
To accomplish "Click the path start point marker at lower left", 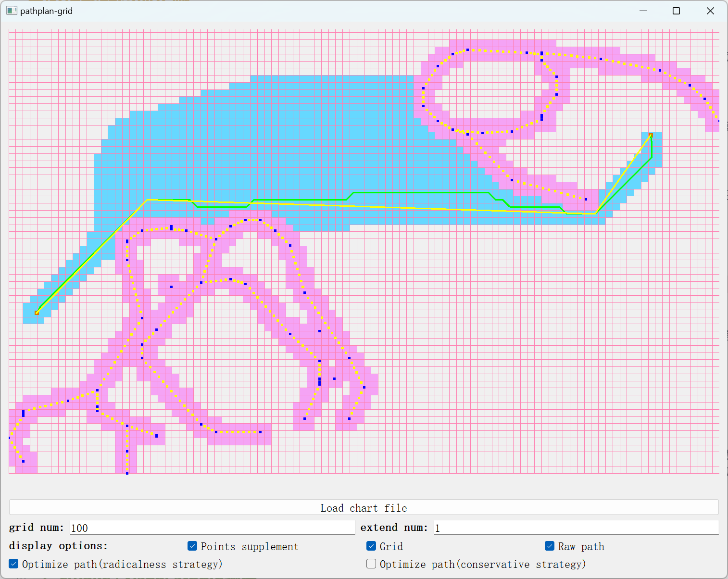I will 37,313.
